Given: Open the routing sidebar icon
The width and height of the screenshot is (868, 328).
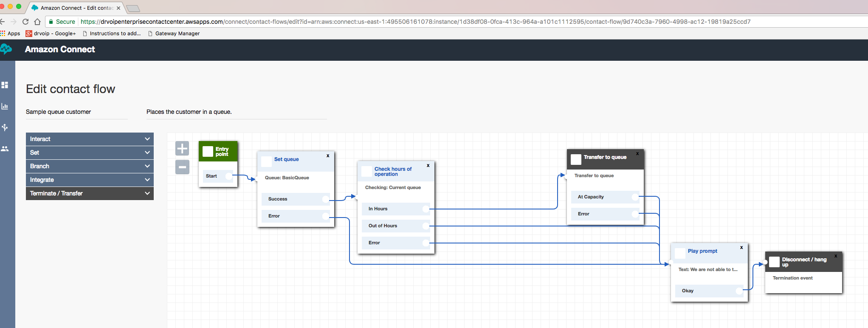Looking at the screenshot, I should pyautogui.click(x=5, y=127).
